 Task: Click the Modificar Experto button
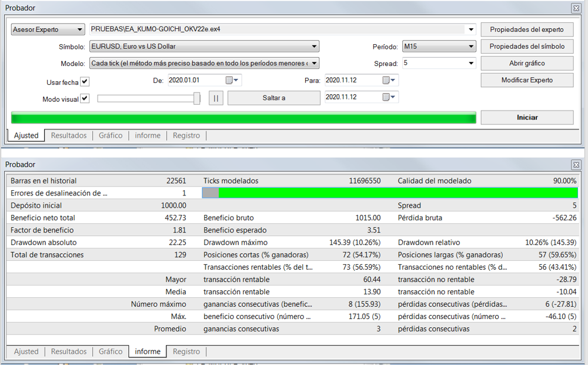coord(527,80)
